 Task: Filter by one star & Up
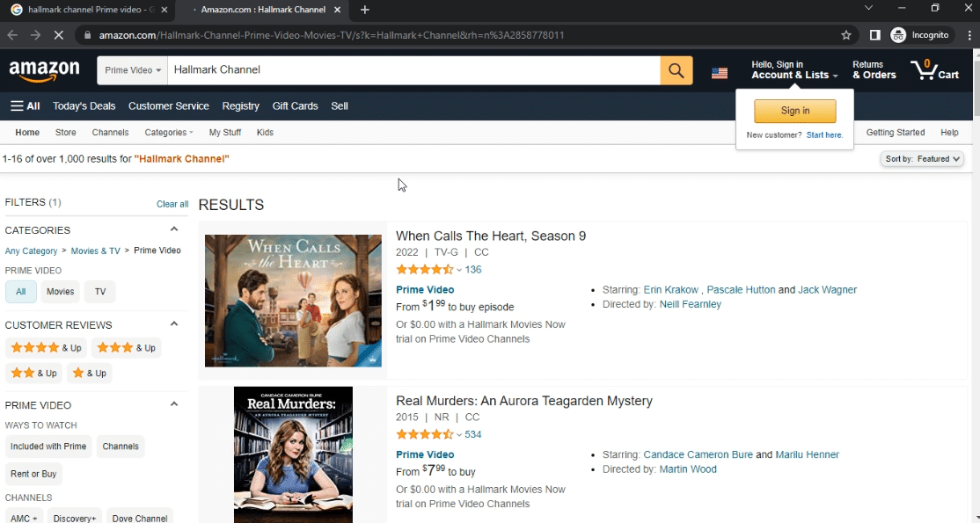click(90, 373)
